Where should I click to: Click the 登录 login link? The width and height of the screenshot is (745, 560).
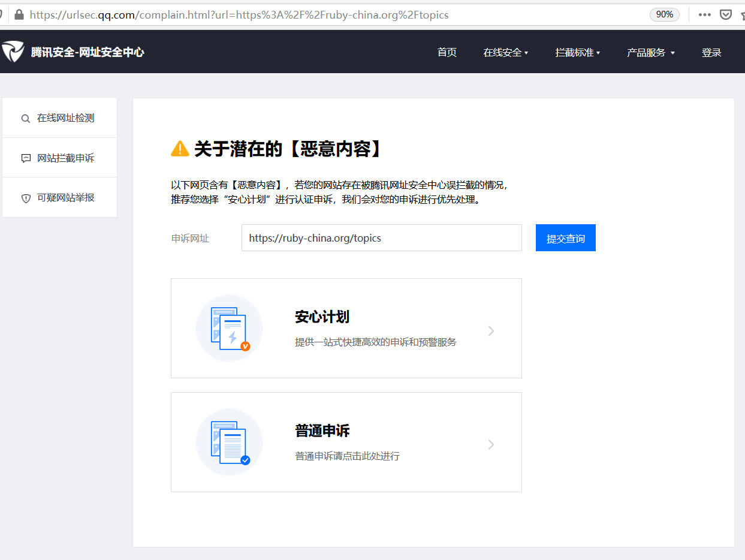(x=711, y=53)
